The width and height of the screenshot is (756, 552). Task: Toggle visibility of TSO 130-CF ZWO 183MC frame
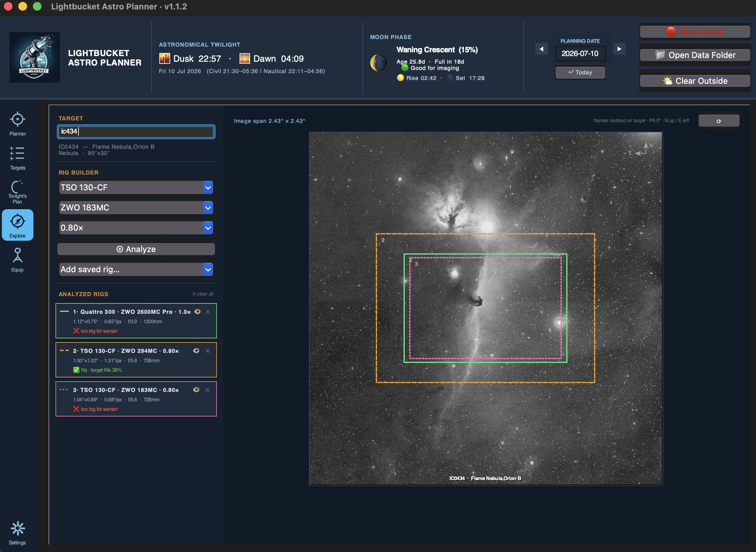196,390
